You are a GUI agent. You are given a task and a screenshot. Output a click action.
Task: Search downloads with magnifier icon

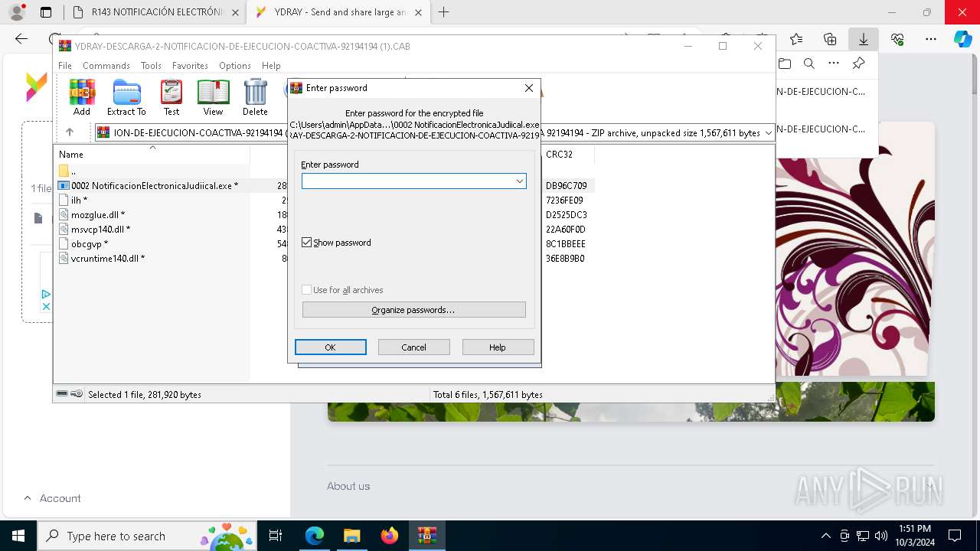coord(809,64)
